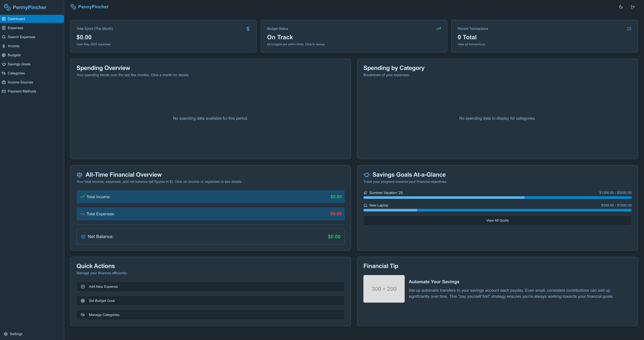The image size is (644, 340).
Task: Select Payment Methods label in sidebar
Action: point(22,91)
